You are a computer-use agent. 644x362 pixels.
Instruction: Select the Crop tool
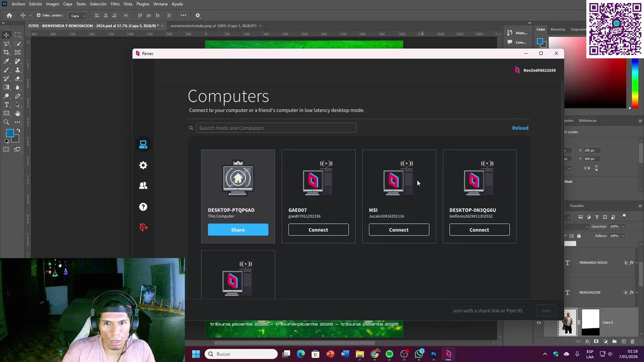[x=6, y=52]
